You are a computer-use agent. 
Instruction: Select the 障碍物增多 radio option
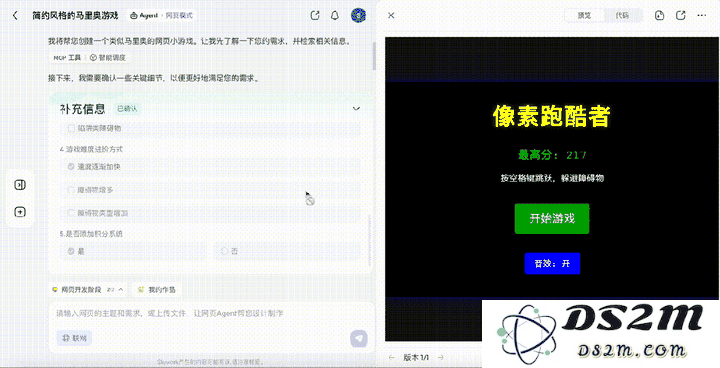(71, 190)
